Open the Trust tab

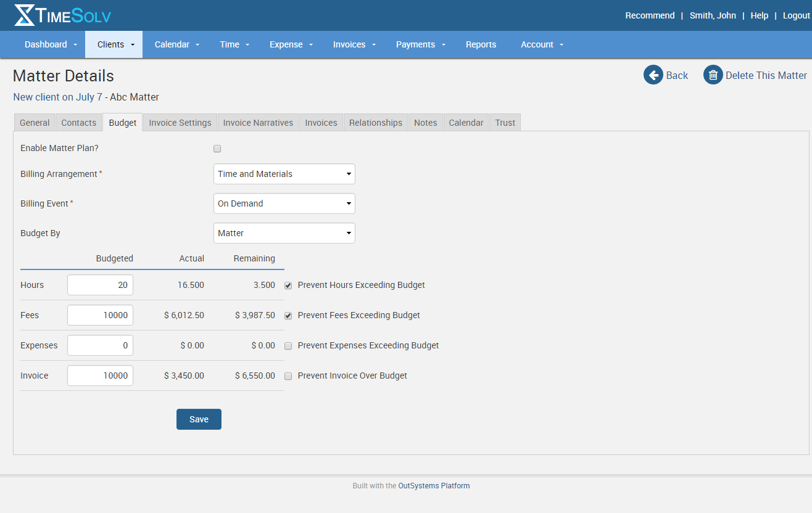point(505,123)
